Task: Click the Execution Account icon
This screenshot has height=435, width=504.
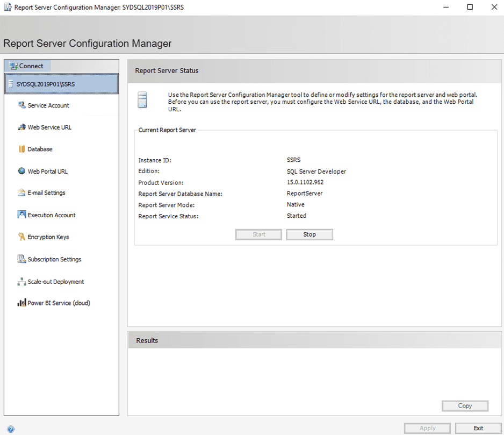Action: pos(21,215)
